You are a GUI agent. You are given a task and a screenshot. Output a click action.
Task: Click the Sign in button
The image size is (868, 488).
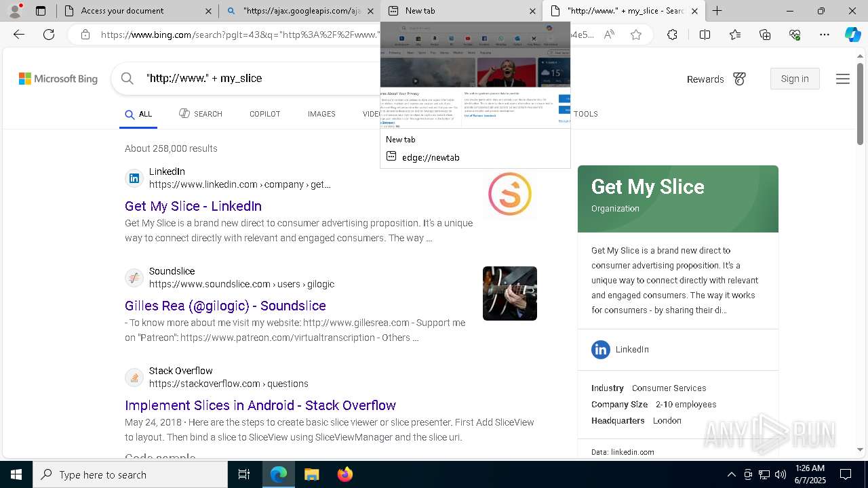tap(795, 79)
